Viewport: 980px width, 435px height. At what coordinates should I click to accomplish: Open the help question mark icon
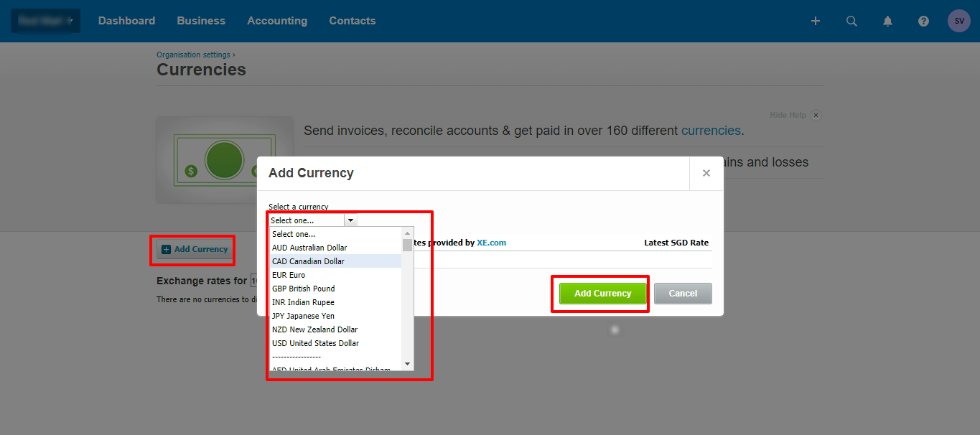923,21
